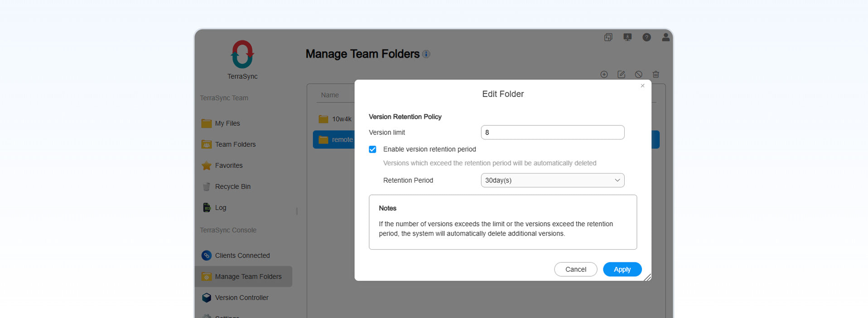
Task: Go to Recycle Bin in sidebar
Action: 232,187
